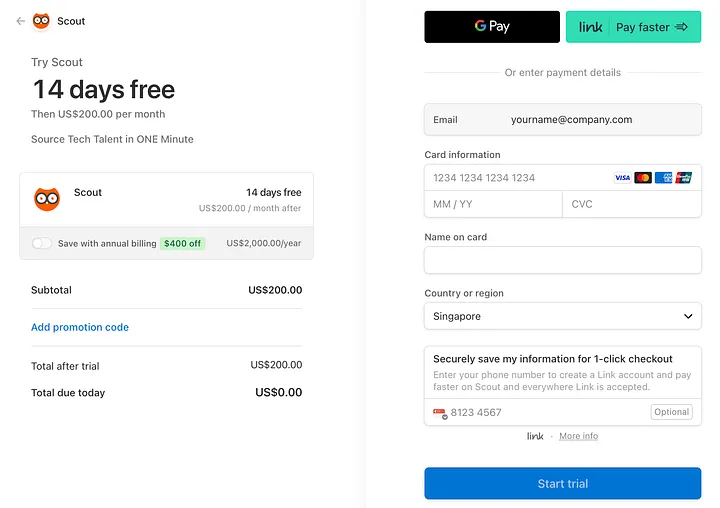The image size is (720, 508).
Task: Pay with Google Pay button
Action: [492, 27]
